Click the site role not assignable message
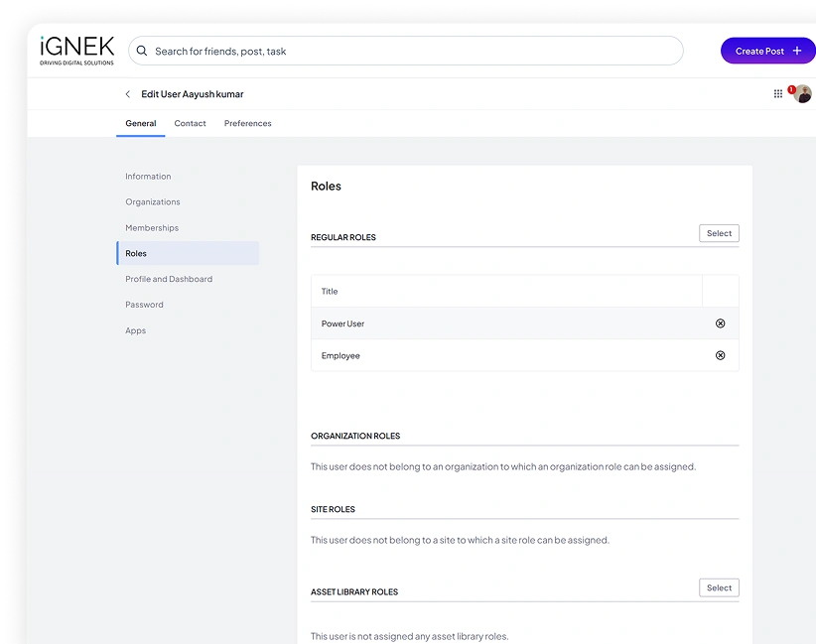Image resolution: width=816 pixels, height=644 pixels. tap(460, 540)
